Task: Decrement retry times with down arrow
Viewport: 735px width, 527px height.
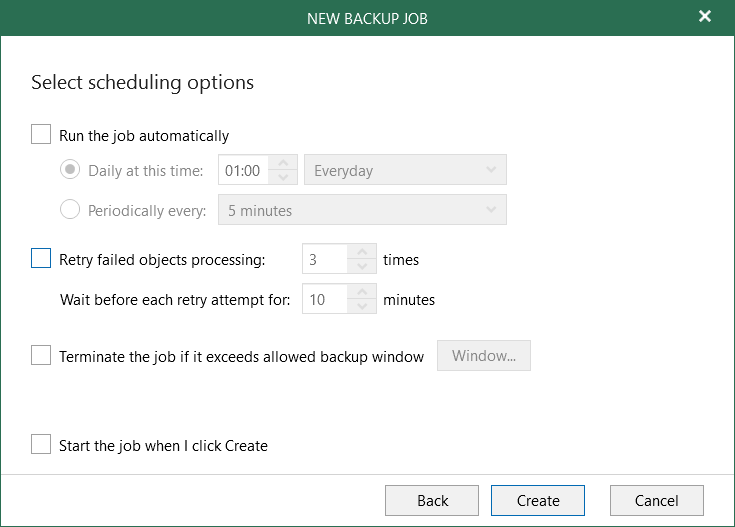Action: (362, 267)
